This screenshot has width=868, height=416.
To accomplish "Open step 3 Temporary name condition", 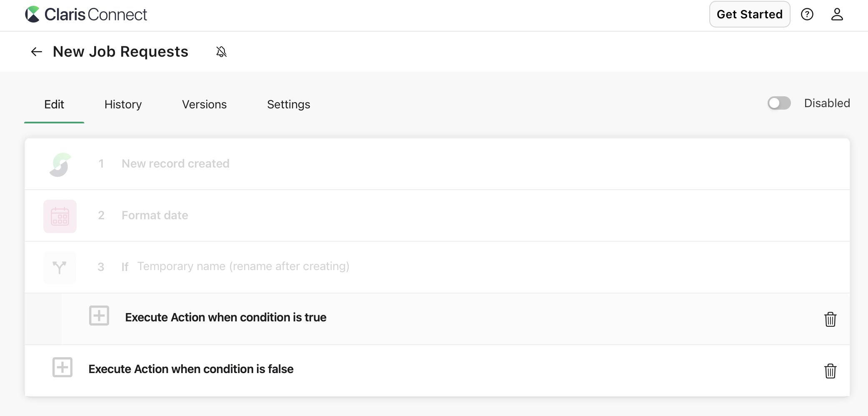I will tap(243, 266).
